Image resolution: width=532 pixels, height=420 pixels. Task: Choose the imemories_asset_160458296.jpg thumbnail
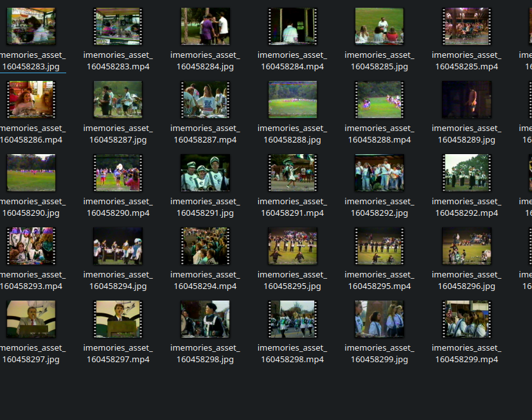click(x=466, y=246)
